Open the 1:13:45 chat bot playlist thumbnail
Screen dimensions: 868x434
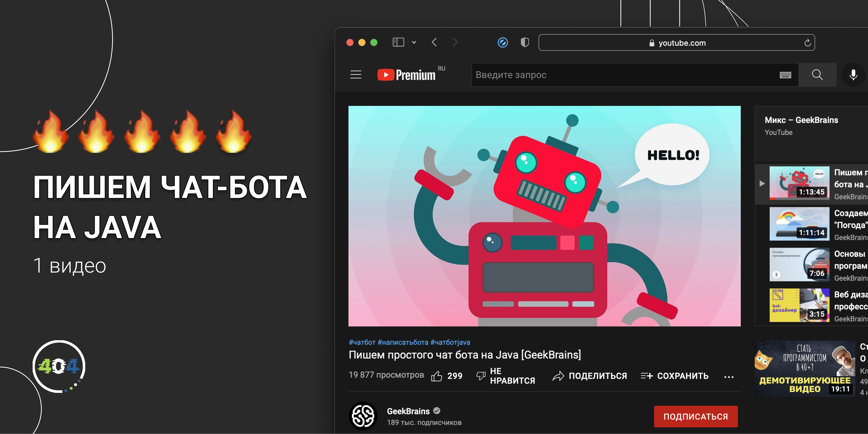[799, 183]
